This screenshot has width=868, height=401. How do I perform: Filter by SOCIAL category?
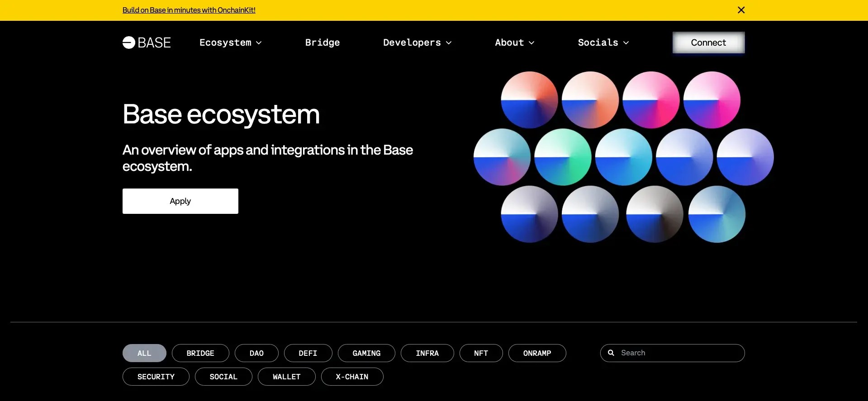[223, 377]
